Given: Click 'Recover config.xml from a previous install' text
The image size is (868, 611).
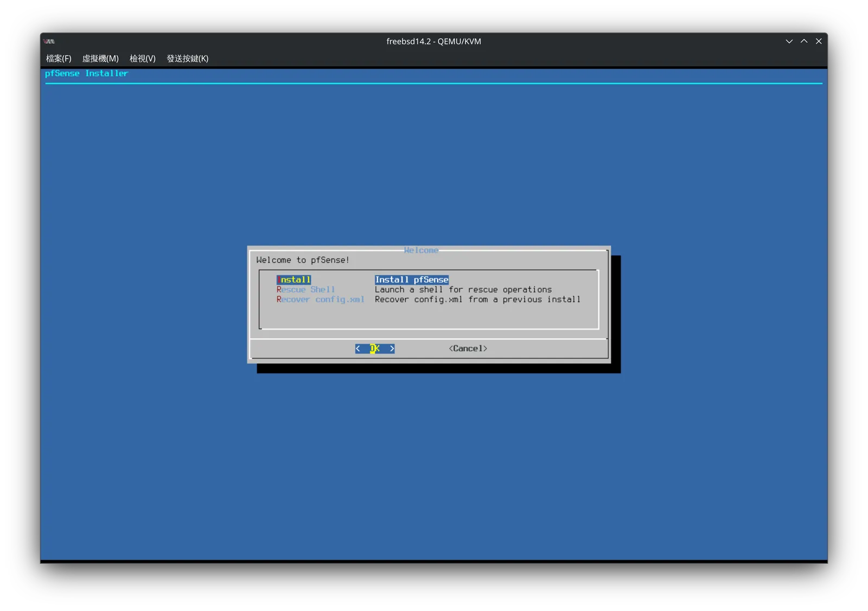Looking at the screenshot, I should click(477, 299).
